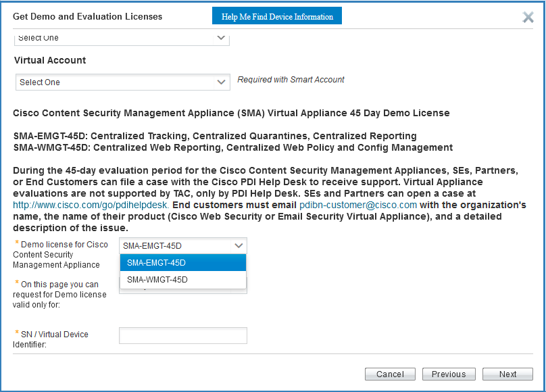The width and height of the screenshot is (546, 392).
Task: Click the 'SMA-EMGT-45D: Centralized Tracking' description line
Action: (215, 136)
